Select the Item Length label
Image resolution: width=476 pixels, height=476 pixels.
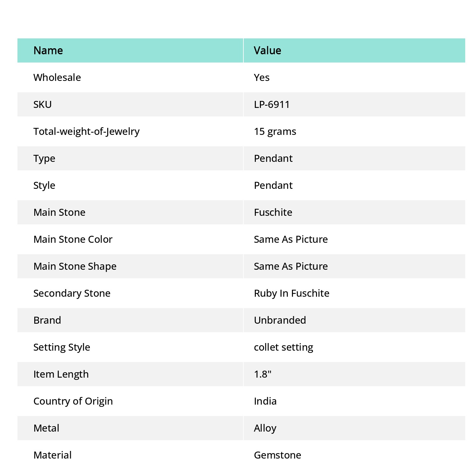pos(61,374)
